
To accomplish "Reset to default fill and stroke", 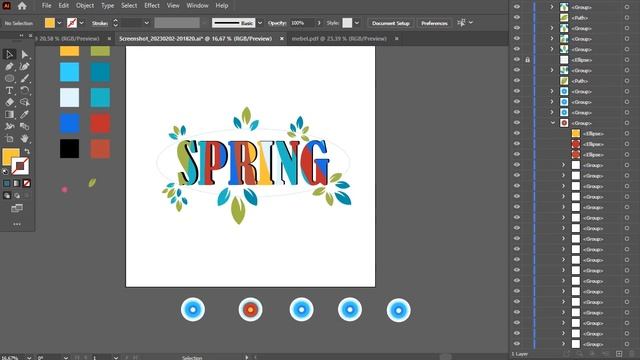I will pos(5,172).
